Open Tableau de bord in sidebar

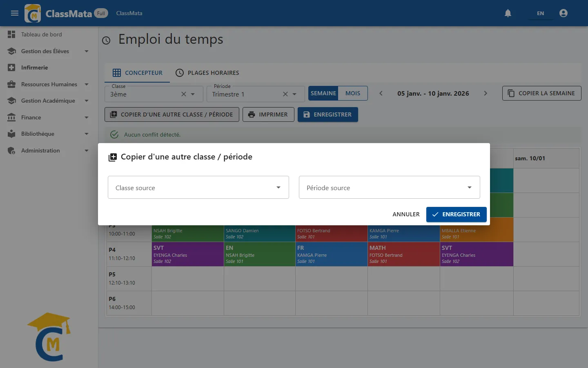click(x=49, y=34)
